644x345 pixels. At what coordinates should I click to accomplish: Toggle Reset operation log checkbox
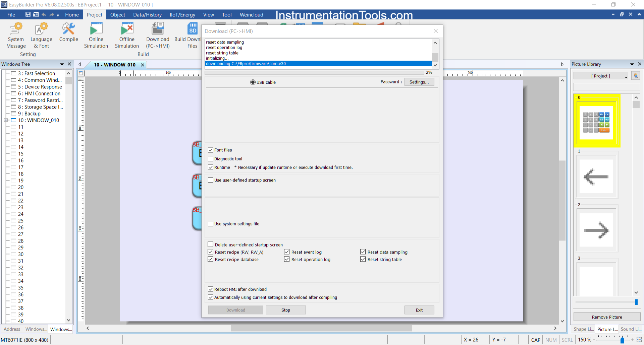287,259
